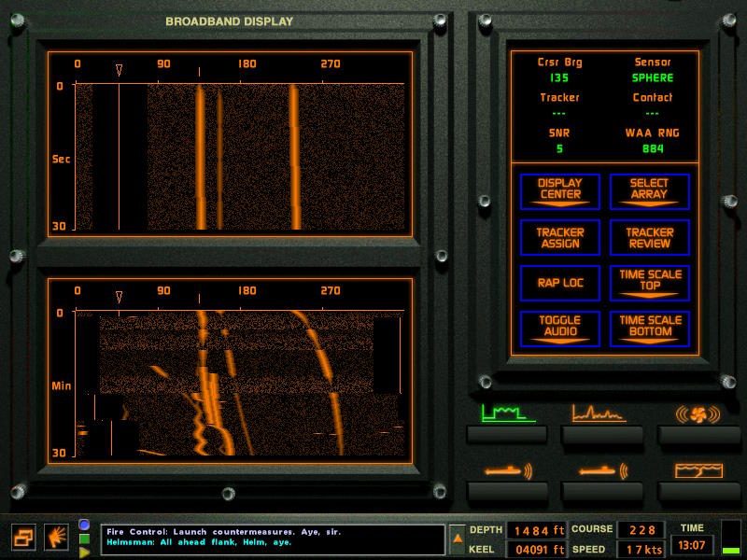Change the Time Scale Top setting
The image size is (747, 560).
pos(649,281)
